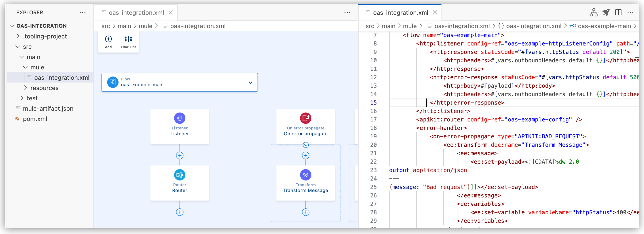The image size is (644, 234).
Task: Select the Split Editor icon
Action: coord(619,12)
